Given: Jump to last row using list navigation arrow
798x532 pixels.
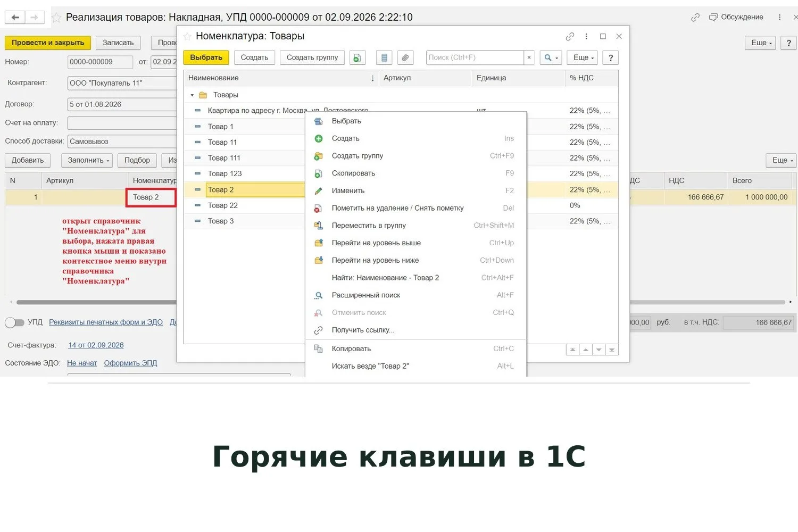Looking at the screenshot, I should 612,350.
